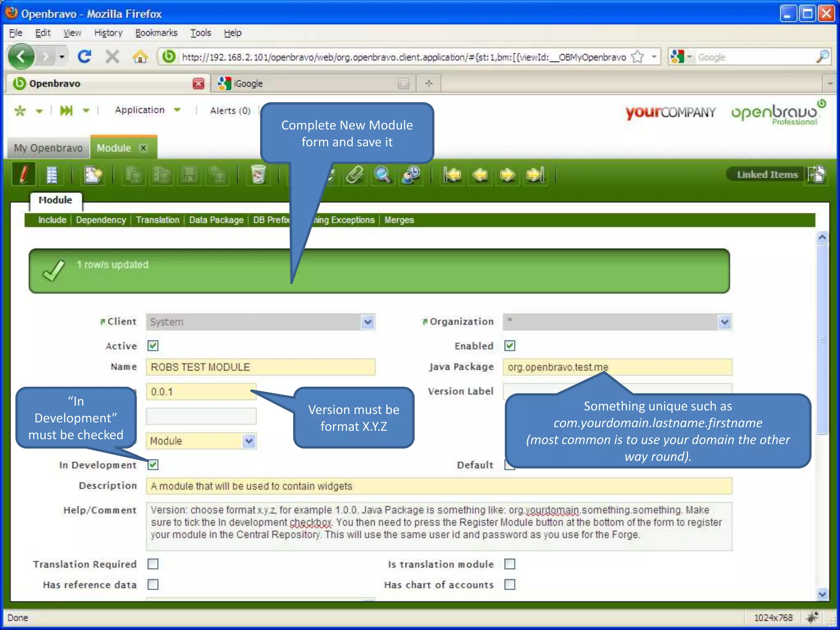Open the File menu
840x630 pixels.
[x=16, y=33]
